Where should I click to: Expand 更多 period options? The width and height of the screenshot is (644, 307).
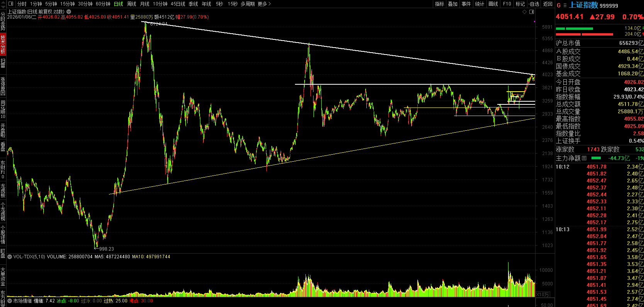pyautogui.click(x=264, y=4)
